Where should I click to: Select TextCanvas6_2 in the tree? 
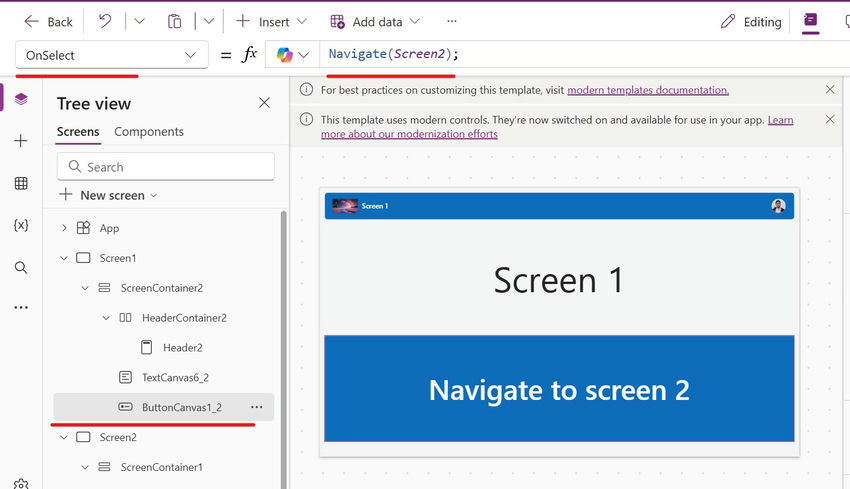coord(175,377)
